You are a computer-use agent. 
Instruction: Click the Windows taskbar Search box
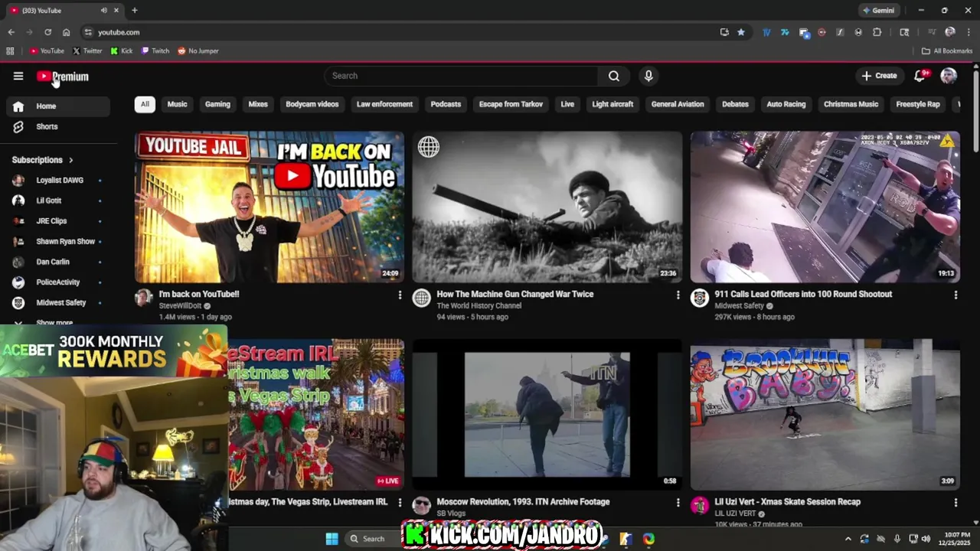[374, 539]
